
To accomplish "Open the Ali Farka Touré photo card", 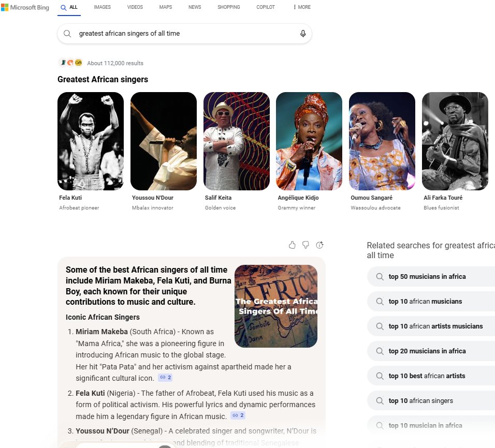I will [x=455, y=141].
